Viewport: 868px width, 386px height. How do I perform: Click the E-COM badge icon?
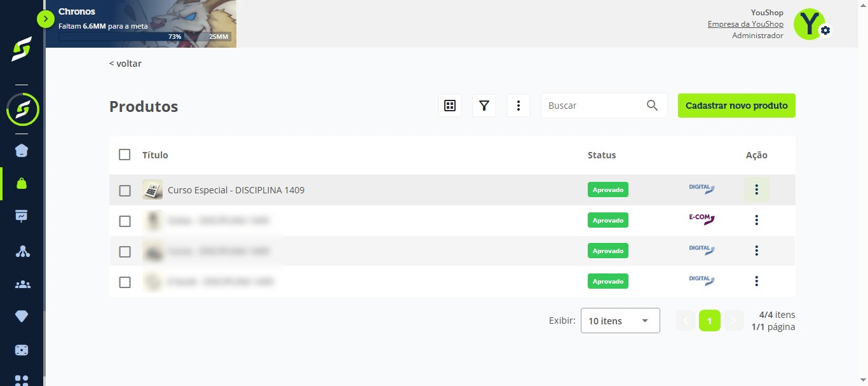tap(702, 219)
